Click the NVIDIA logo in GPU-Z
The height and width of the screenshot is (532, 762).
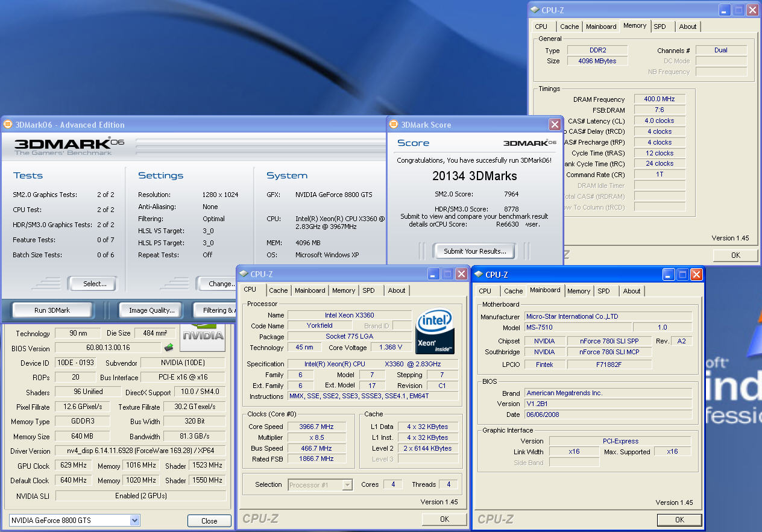click(x=203, y=337)
